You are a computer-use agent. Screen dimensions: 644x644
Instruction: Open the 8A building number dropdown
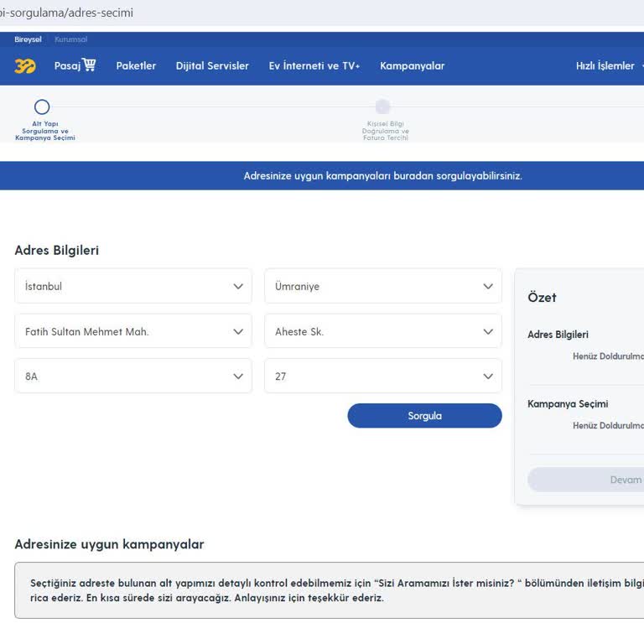[x=133, y=377]
